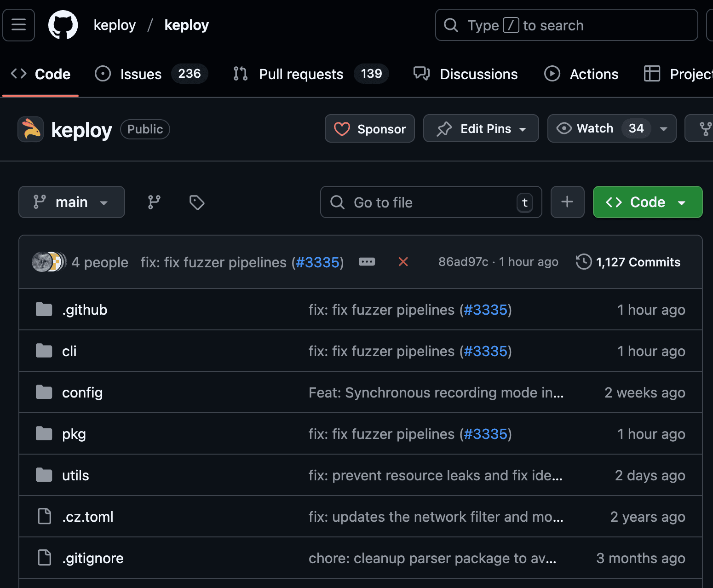Click the Public visibility label

145,129
